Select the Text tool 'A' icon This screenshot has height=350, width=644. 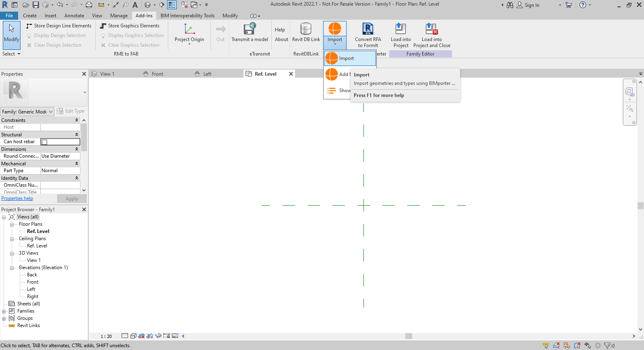click(135, 5)
